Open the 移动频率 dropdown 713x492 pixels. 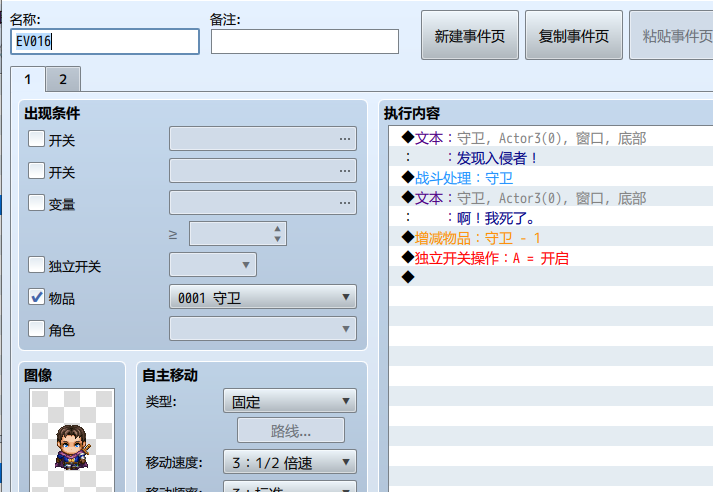290,487
